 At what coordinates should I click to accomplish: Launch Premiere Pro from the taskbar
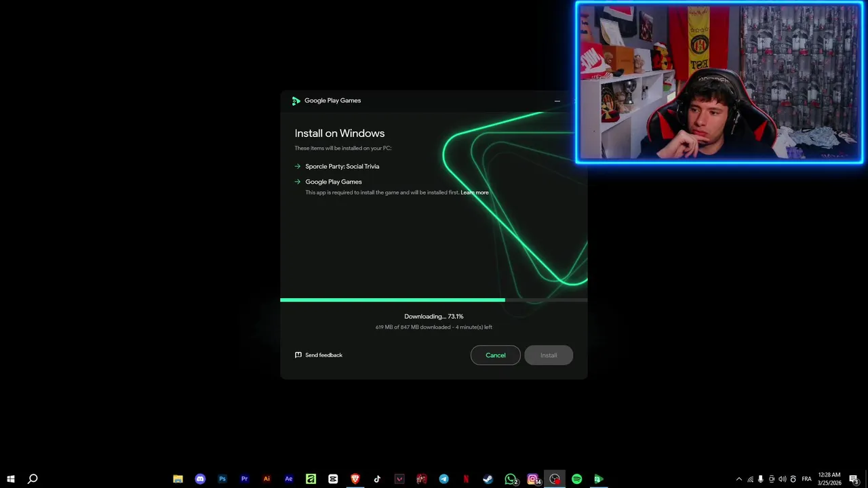click(x=244, y=479)
